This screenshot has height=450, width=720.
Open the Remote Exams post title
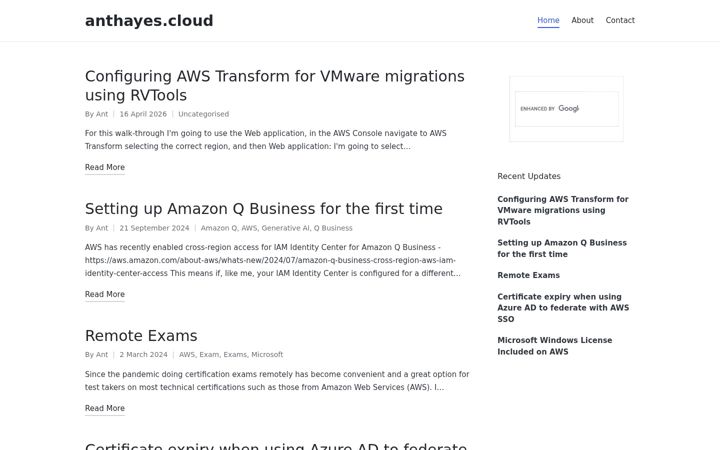(x=141, y=336)
